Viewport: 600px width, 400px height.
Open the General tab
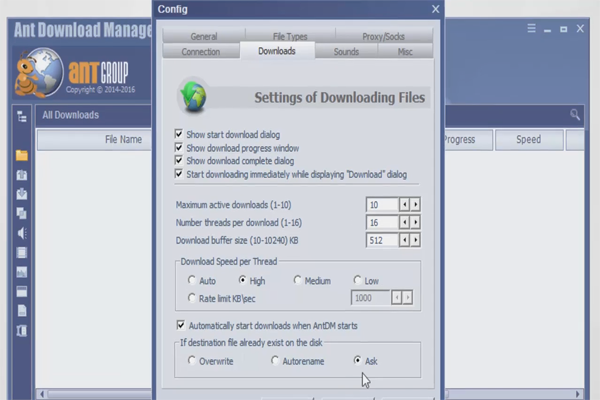pyautogui.click(x=204, y=36)
